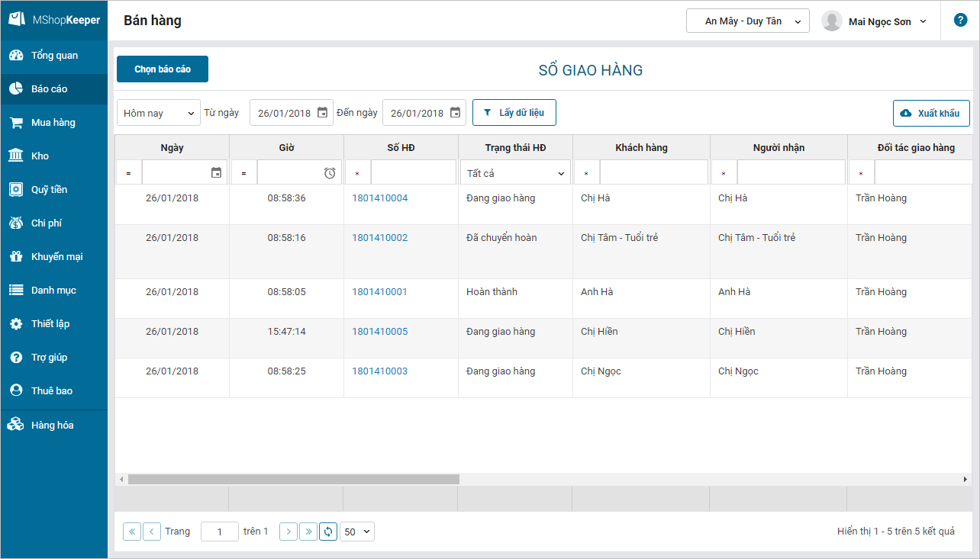Open invoice link 1801410004
This screenshot has width=980, height=559.
pyautogui.click(x=379, y=198)
